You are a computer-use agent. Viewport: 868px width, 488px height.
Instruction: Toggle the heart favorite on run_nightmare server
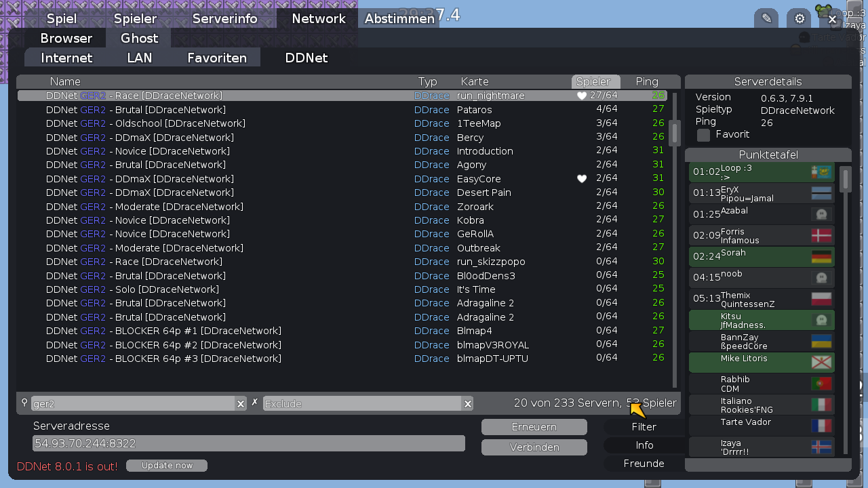tap(582, 96)
